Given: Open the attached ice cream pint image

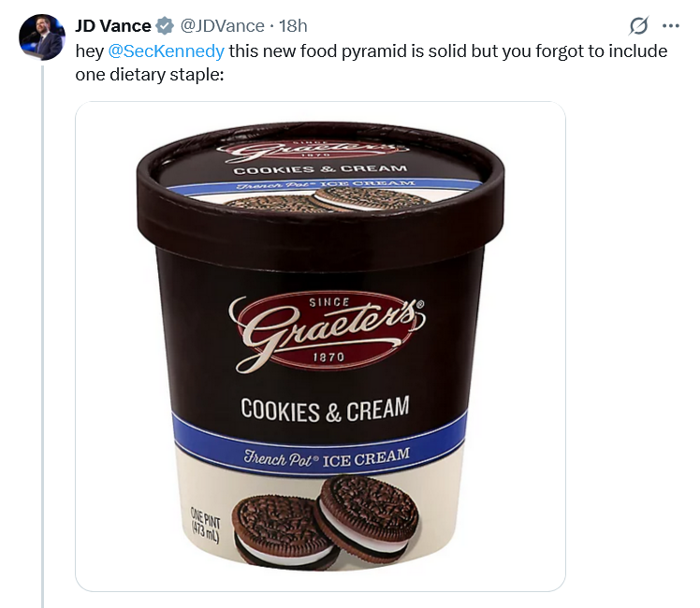Looking at the screenshot, I should click(x=321, y=347).
